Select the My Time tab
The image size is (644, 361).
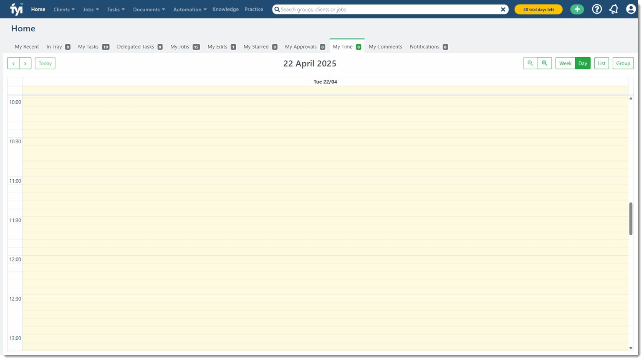coord(347,47)
